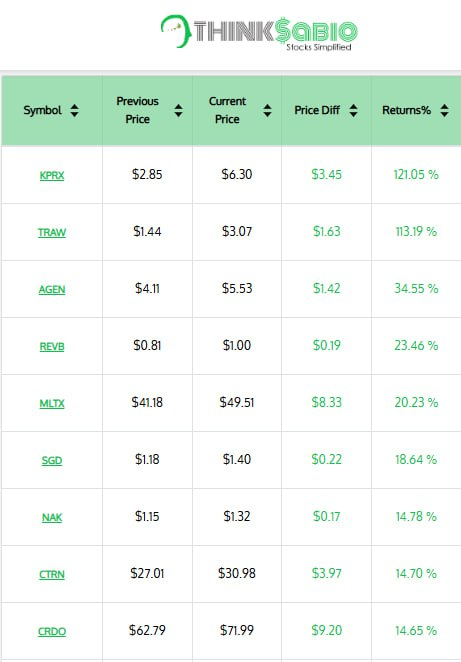Open the AGEN stock link
Image resolution: width=461 pixels, height=662 pixels.
click(x=52, y=289)
